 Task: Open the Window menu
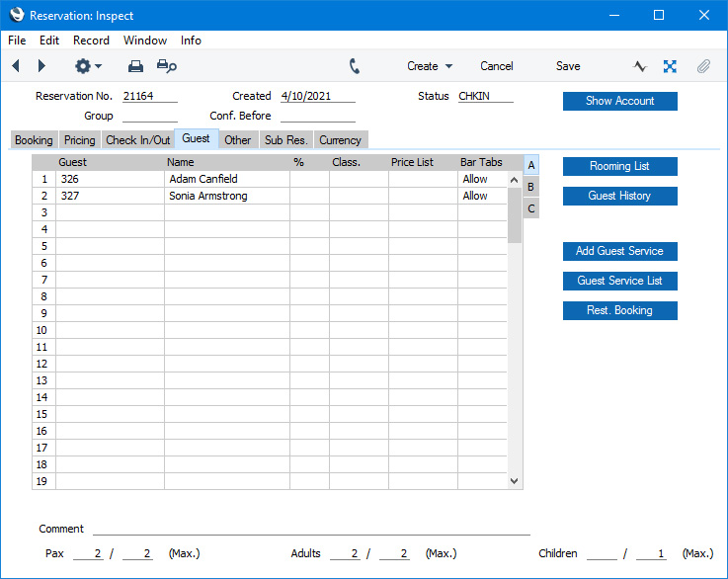(145, 41)
